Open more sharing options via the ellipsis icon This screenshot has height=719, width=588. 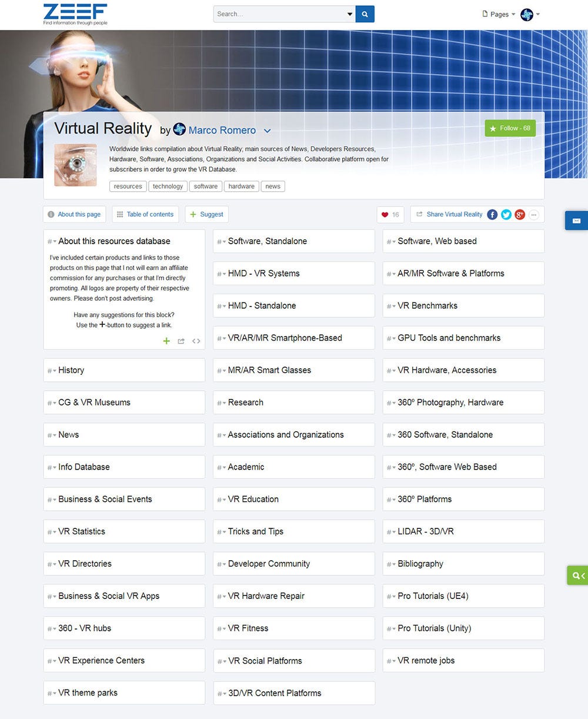[534, 215]
